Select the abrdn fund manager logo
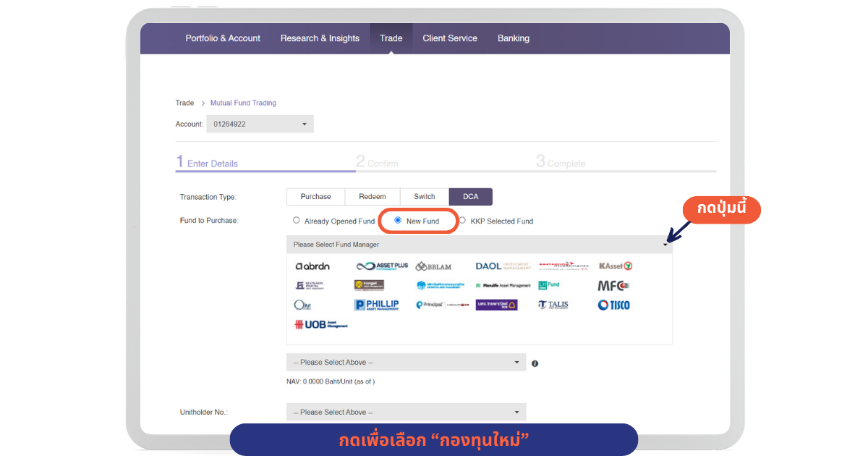This screenshot has height=456, width=868. point(312,266)
